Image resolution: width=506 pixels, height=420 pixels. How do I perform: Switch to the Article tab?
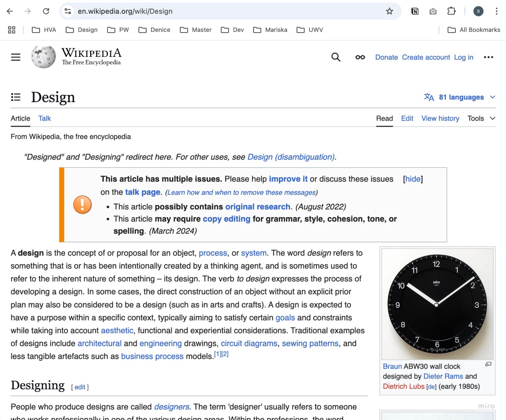[21, 119]
